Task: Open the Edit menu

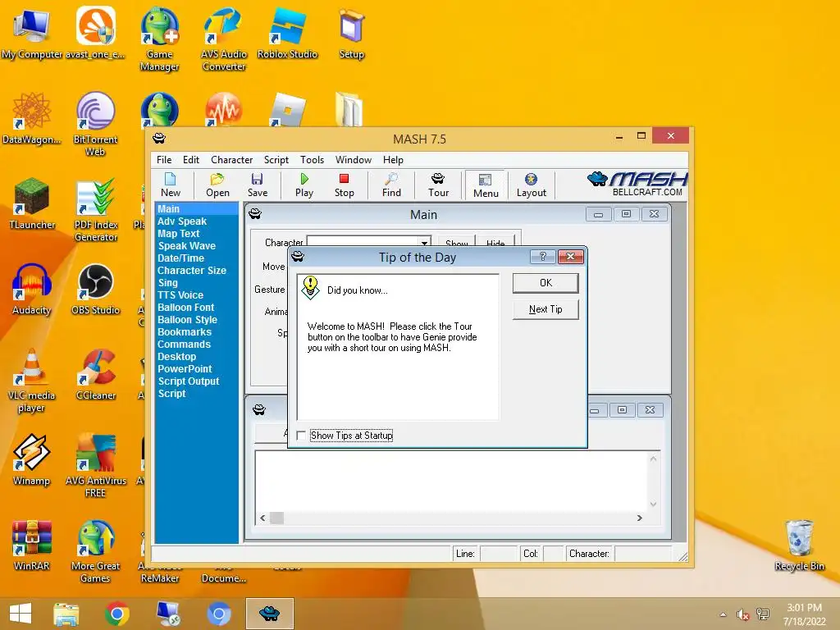Action: [x=190, y=160]
